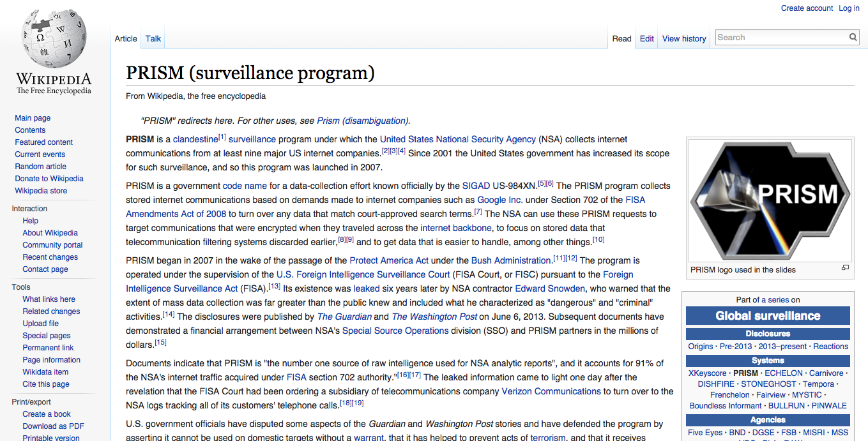Screen dimensions: 868x441
Task: Open the Edward Snowden link
Action: (x=550, y=288)
